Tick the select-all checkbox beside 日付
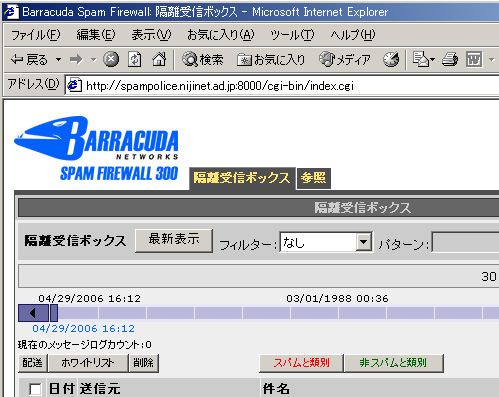This screenshot has width=499, height=397. coord(35,389)
